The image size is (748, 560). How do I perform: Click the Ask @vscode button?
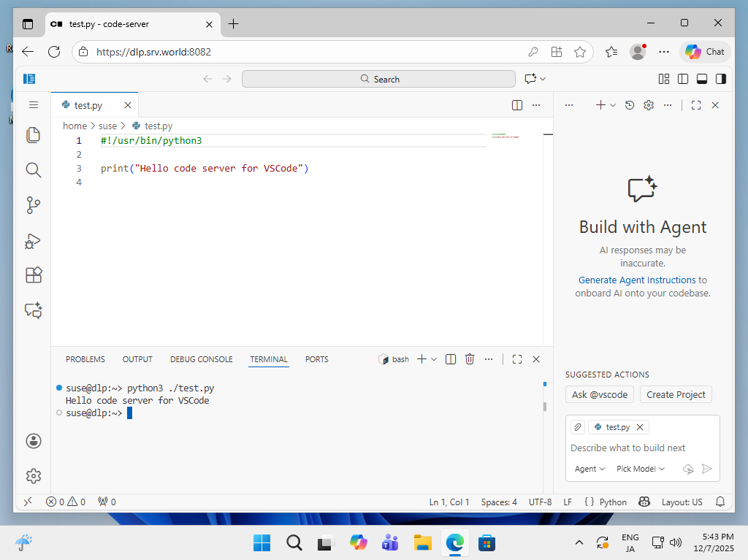point(600,394)
